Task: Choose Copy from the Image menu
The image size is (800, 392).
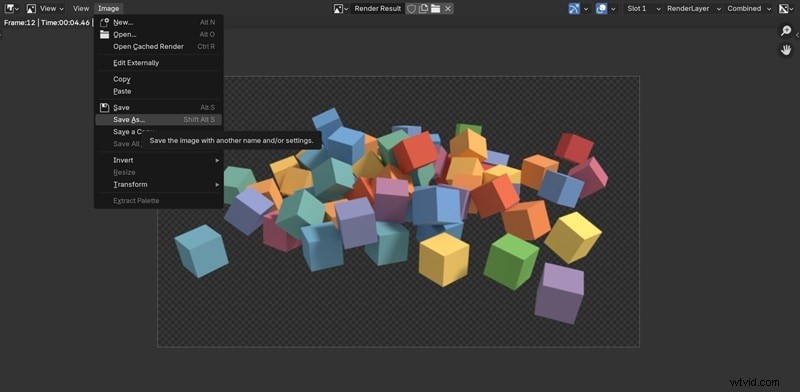Action: coord(158,79)
